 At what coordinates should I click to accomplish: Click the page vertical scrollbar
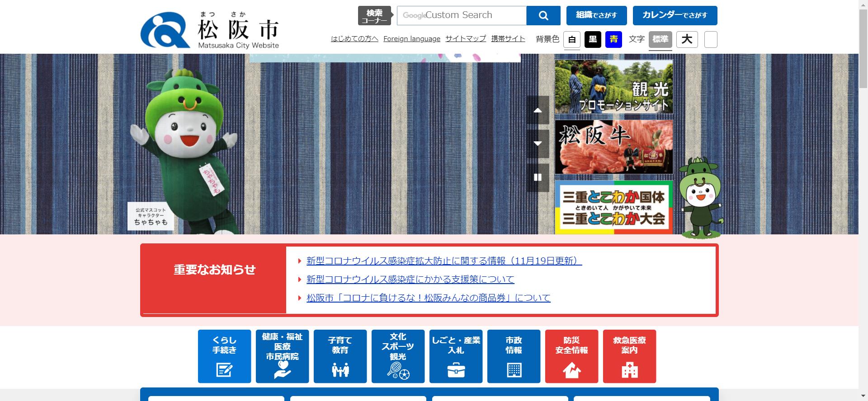point(863,50)
